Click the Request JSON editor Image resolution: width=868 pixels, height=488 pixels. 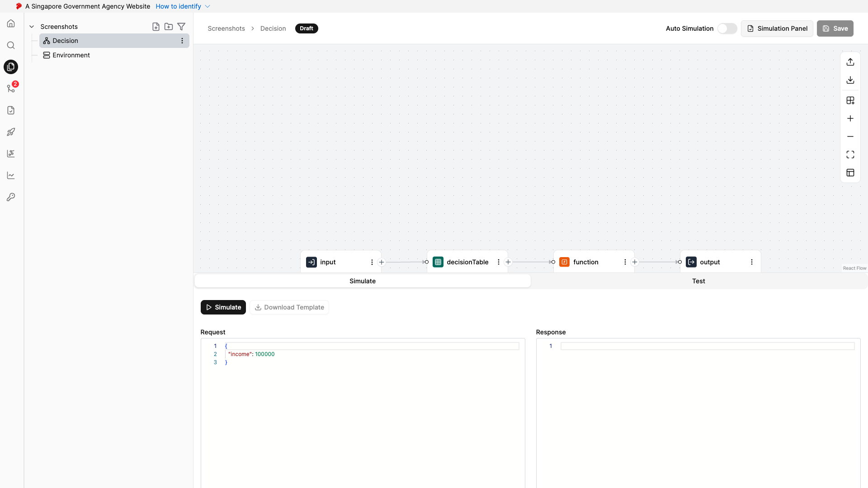pos(363,413)
